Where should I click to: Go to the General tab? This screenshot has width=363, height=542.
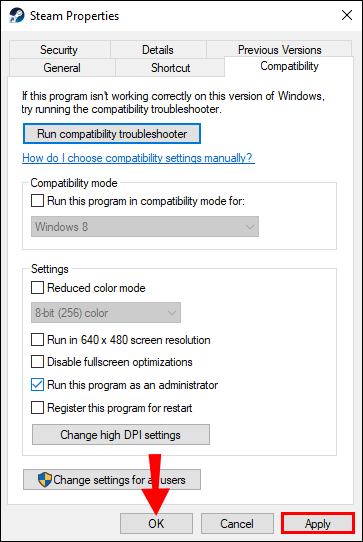point(62,67)
